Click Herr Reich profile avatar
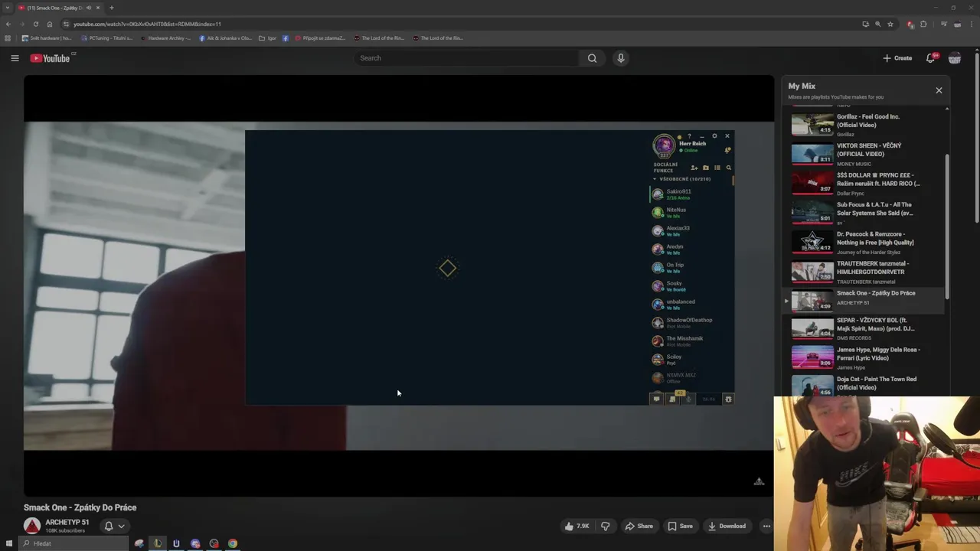980x551 pixels. click(x=664, y=145)
